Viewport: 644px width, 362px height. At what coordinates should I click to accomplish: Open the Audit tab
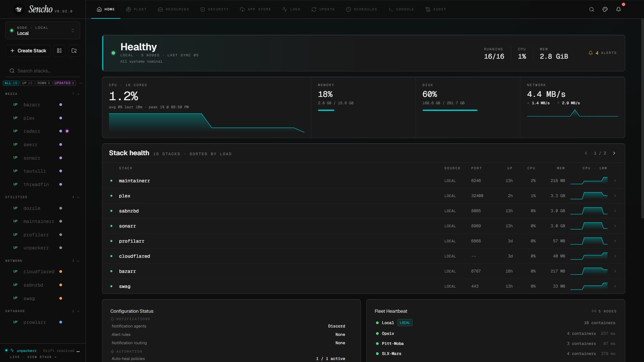pyautogui.click(x=436, y=9)
